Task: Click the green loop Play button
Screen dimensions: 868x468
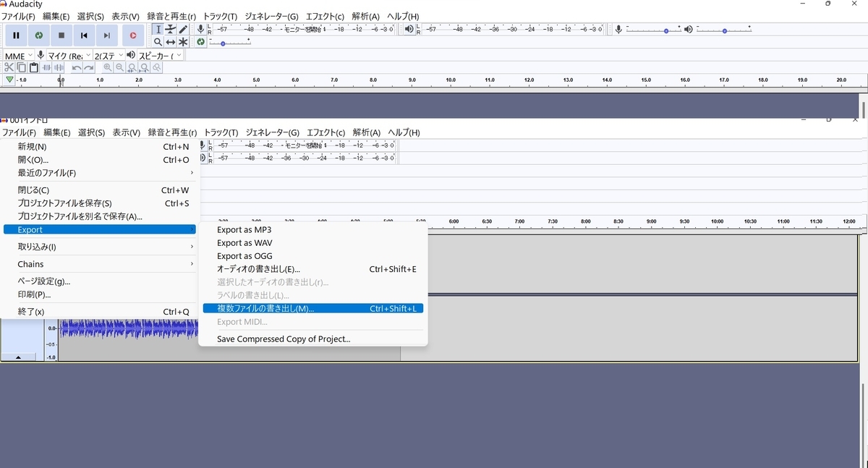Action: point(39,35)
